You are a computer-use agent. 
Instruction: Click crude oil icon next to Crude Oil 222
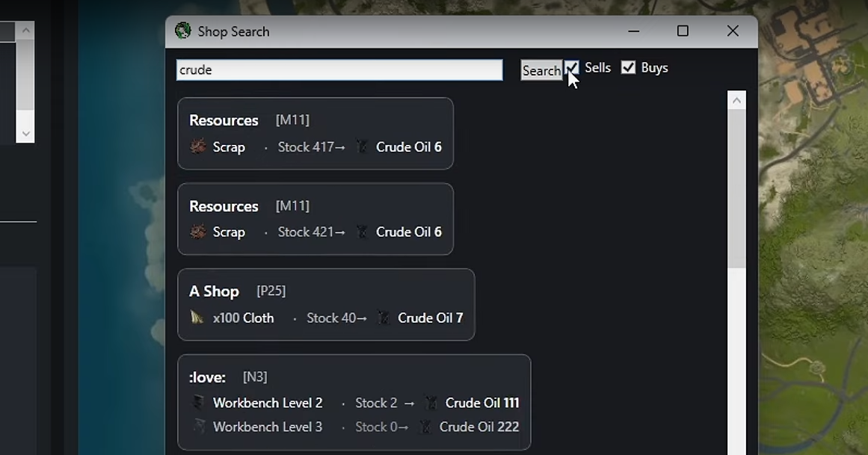pos(425,426)
